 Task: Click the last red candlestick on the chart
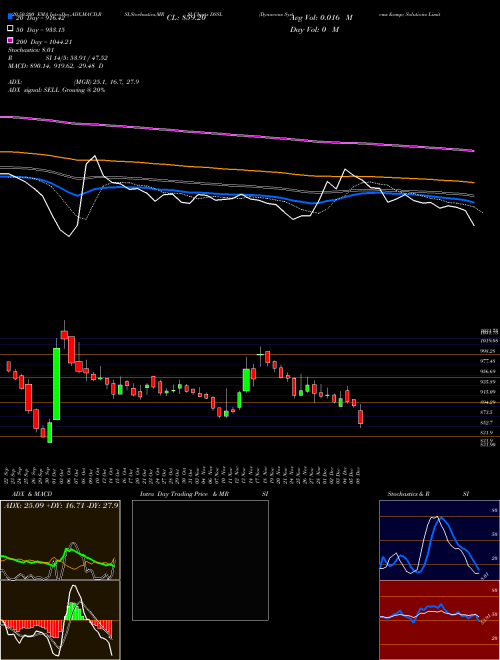coord(360,417)
